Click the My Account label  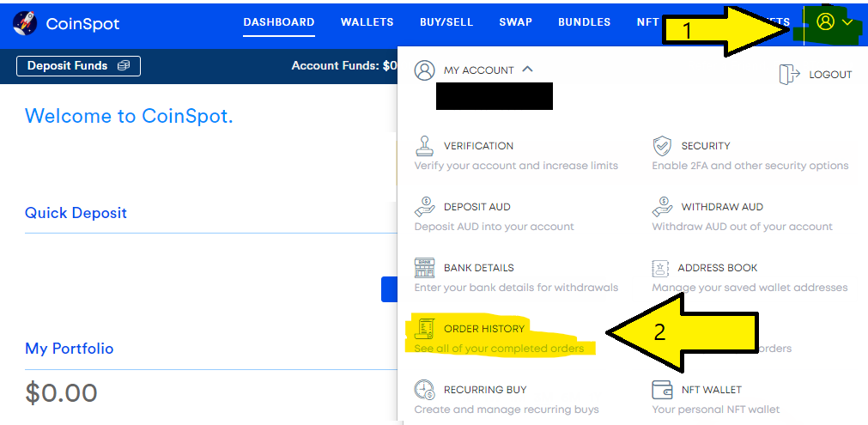point(479,70)
